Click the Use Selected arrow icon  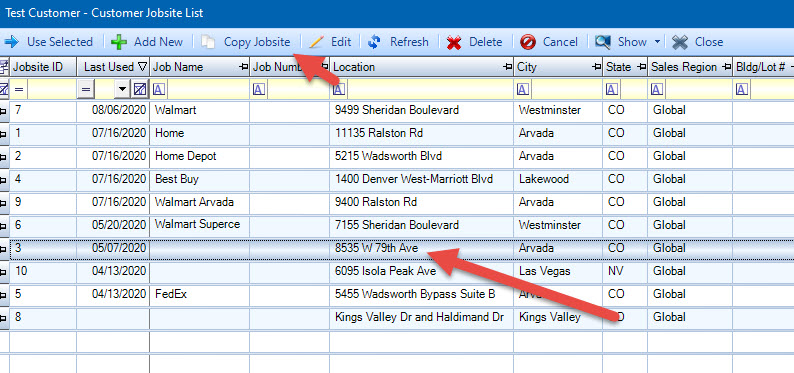(11, 42)
